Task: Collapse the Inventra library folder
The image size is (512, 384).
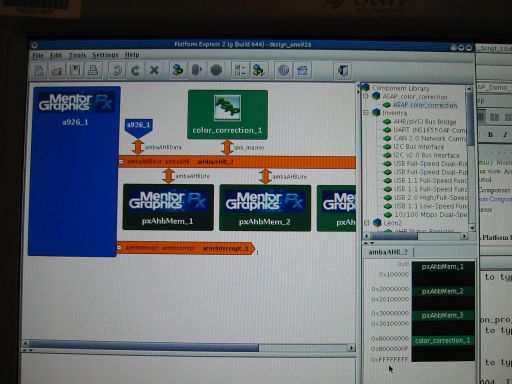Action: click(366, 113)
